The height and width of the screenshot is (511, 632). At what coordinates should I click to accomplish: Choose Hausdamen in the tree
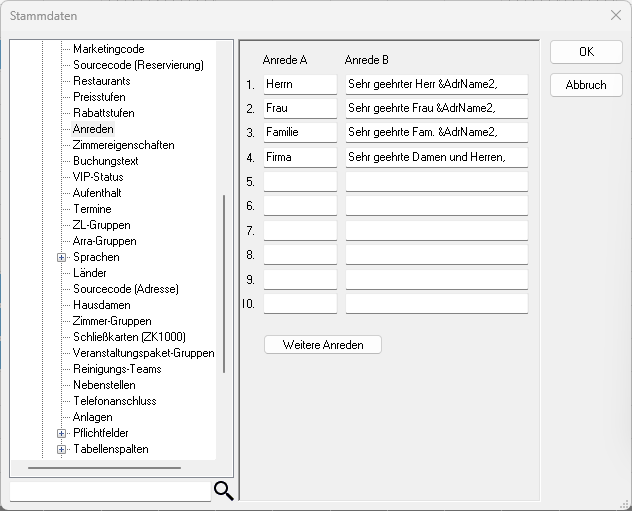[x=102, y=305]
